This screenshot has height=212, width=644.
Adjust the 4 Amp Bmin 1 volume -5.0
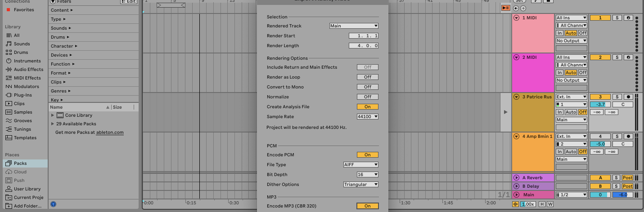tap(600, 144)
